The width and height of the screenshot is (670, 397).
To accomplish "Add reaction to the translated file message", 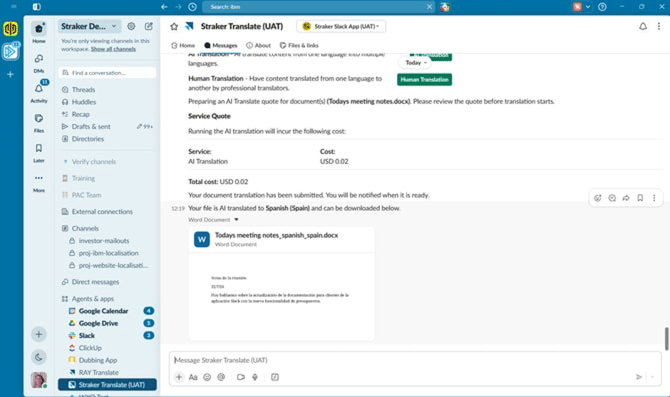I will pyautogui.click(x=597, y=198).
